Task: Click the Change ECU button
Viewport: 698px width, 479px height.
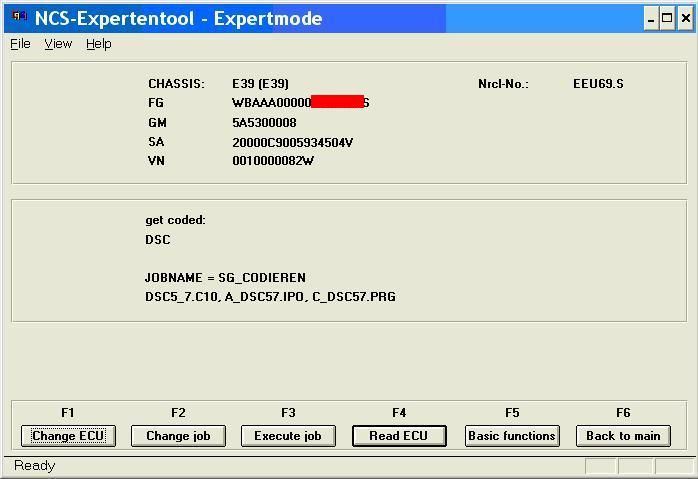Action: [68, 436]
